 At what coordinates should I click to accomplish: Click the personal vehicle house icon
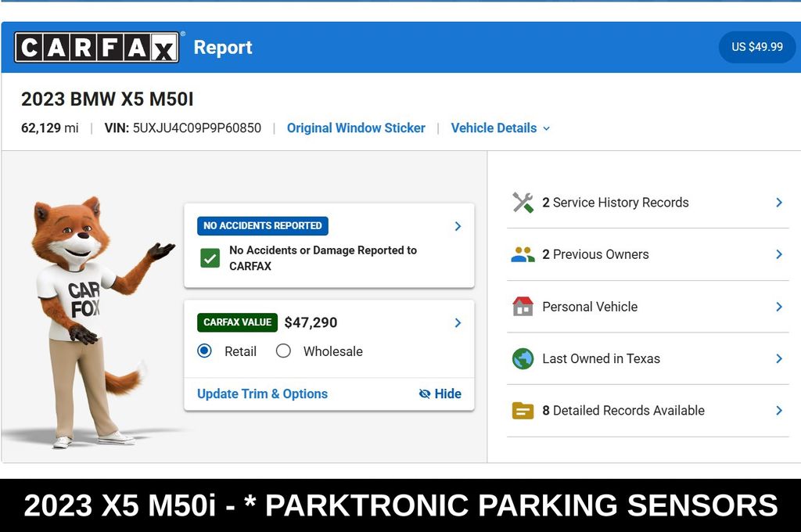[x=523, y=306]
